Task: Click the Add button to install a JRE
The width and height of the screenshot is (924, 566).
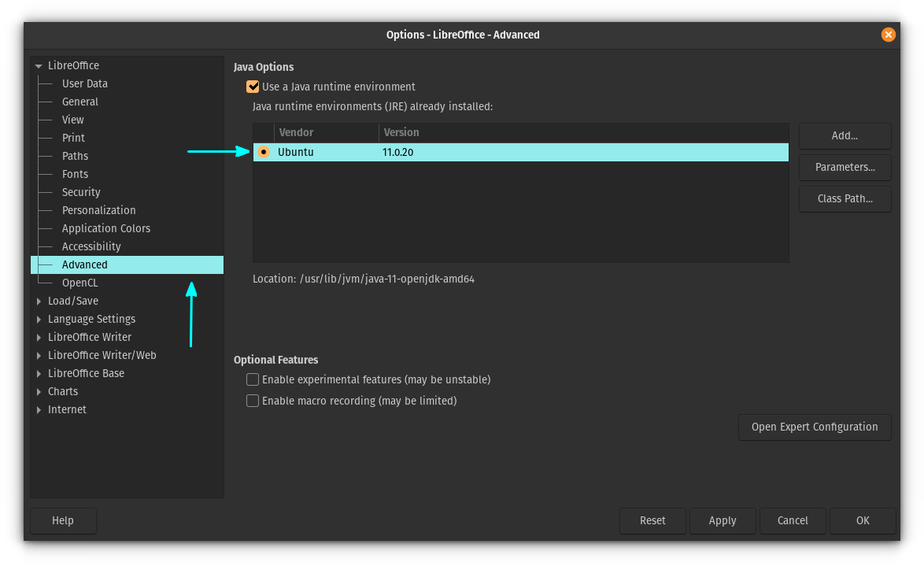Action: pos(845,135)
